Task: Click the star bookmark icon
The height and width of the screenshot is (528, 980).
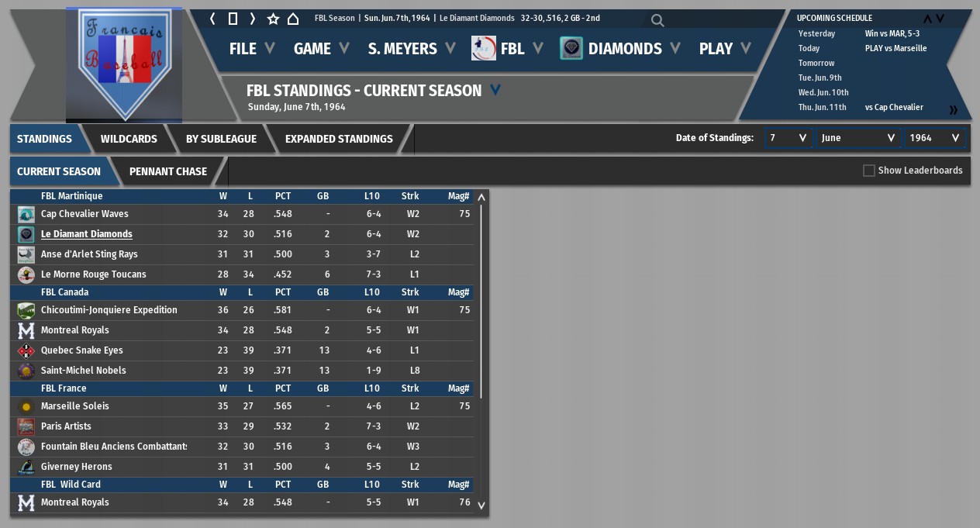Action: pos(273,19)
